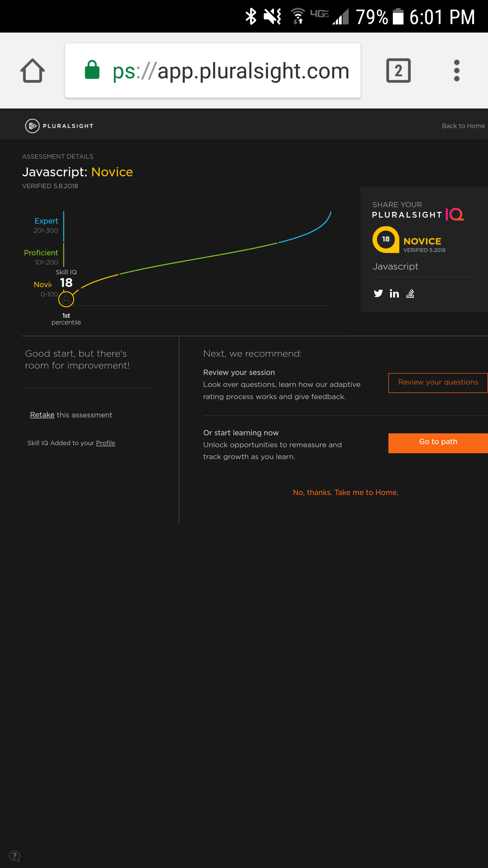Click the app.pluralsight.com address bar
This screenshot has height=868, width=488.
[x=213, y=71]
